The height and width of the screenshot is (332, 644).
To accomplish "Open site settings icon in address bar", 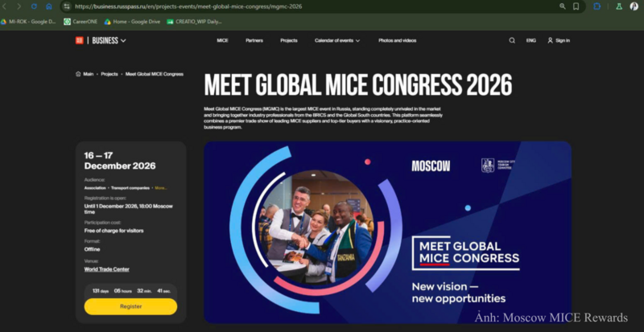I will coord(67,6).
